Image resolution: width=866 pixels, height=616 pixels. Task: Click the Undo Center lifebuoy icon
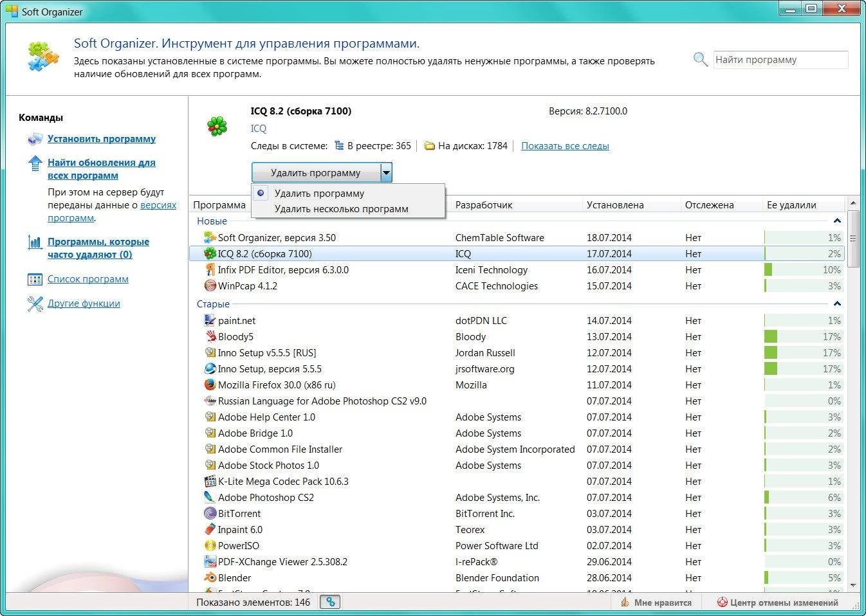[722, 602]
